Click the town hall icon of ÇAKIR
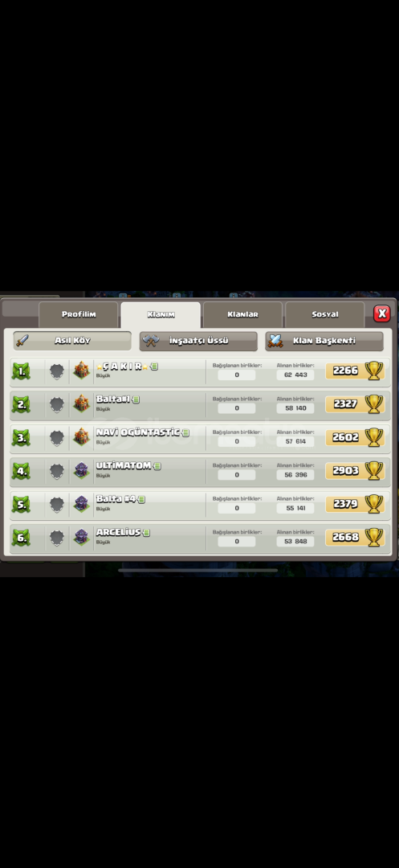 [81, 371]
